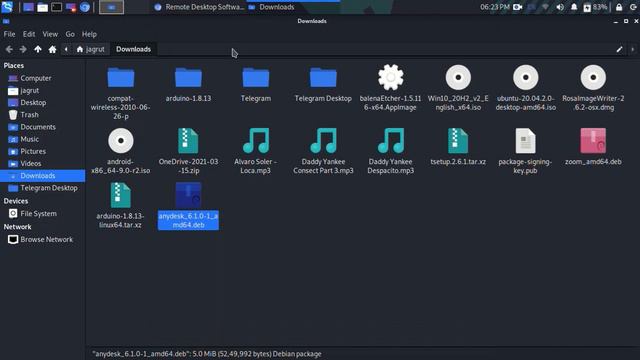Select the tsetup.2.6.1.tar.xz archive icon

458,141
